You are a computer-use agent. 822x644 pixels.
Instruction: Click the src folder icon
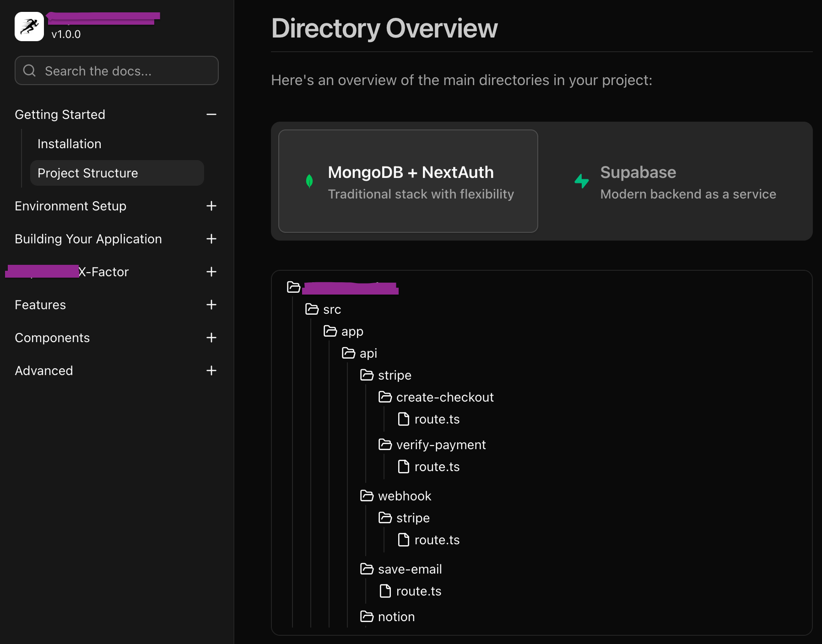pos(312,309)
